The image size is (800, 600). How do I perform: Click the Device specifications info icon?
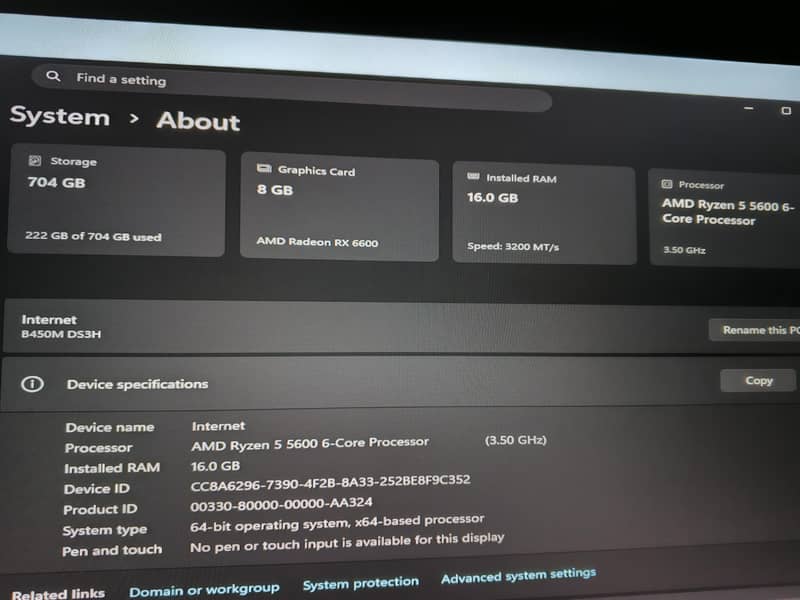(x=32, y=384)
